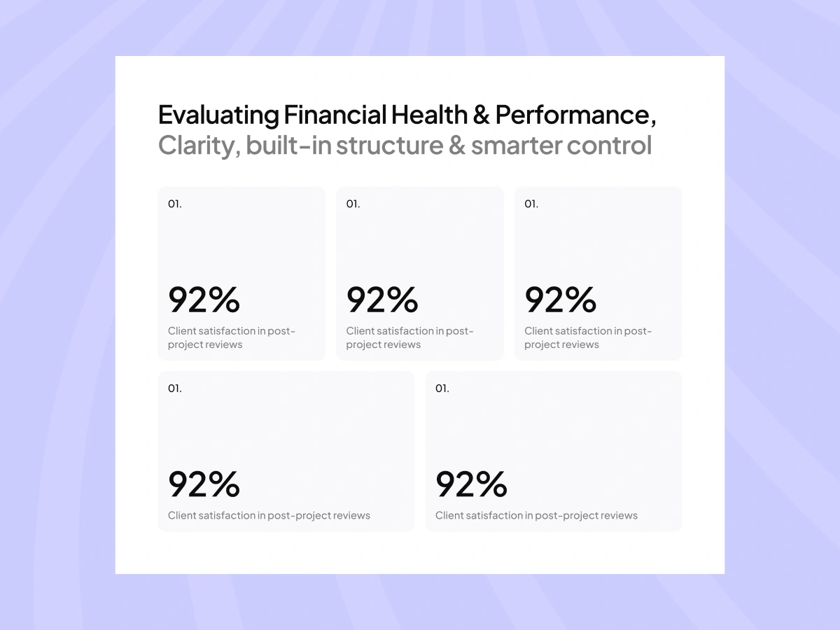Screen dimensions: 840x630
Task: Click empty area of top-middle stat card
Action: coord(420,245)
